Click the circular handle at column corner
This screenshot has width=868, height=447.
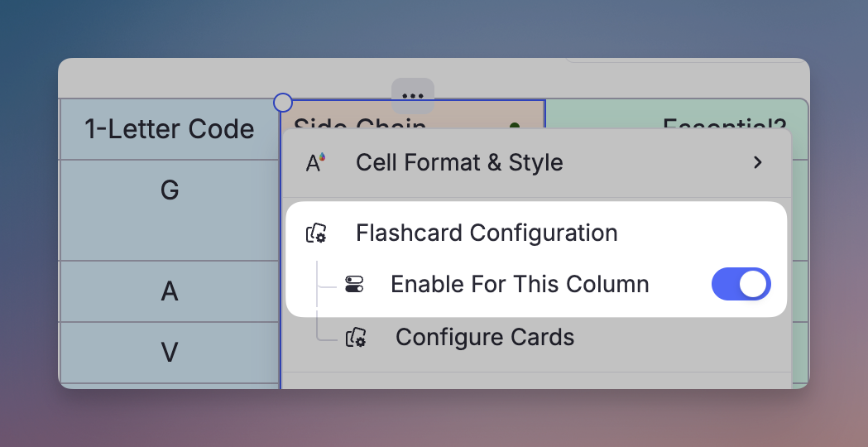[283, 103]
